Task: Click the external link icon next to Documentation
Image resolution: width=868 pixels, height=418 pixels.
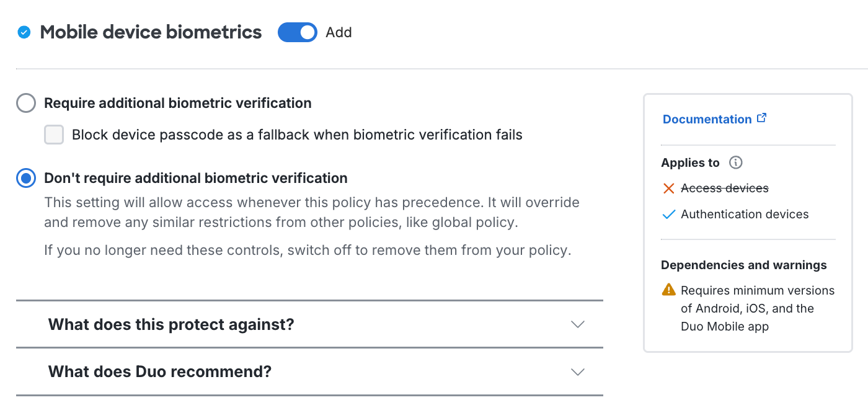Action: (762, 117)
